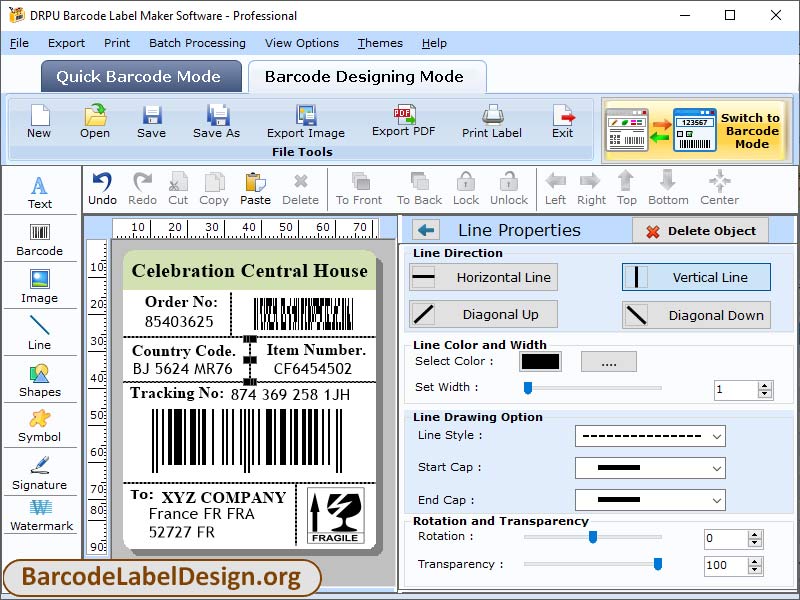This screenshot has width=800, height=600.
Task: Select the Barcode tool in the sidebar
Action: click(x=40, y=239)
